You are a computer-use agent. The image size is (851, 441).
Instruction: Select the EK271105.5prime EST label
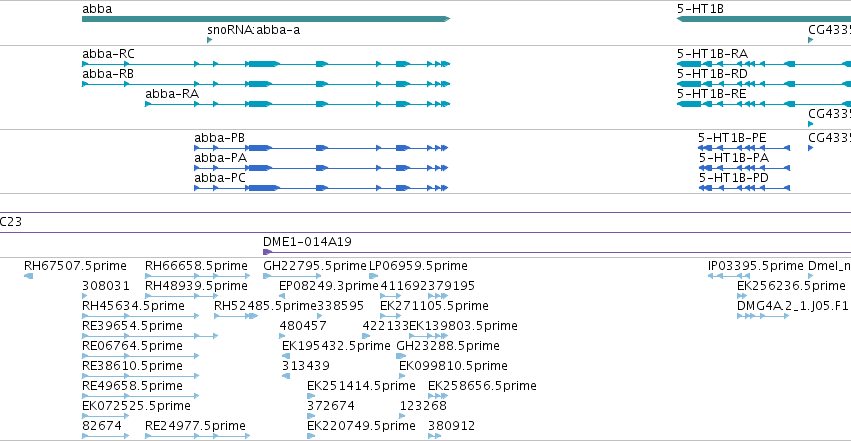pos(434,306)
